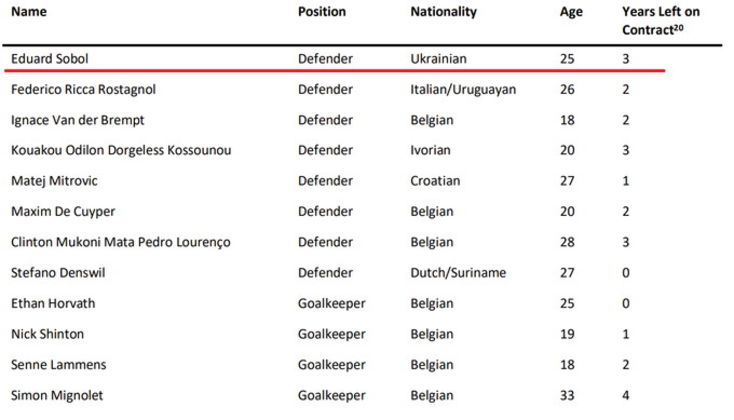Select the Maxim De Cuyper row name

pos(63,212)
